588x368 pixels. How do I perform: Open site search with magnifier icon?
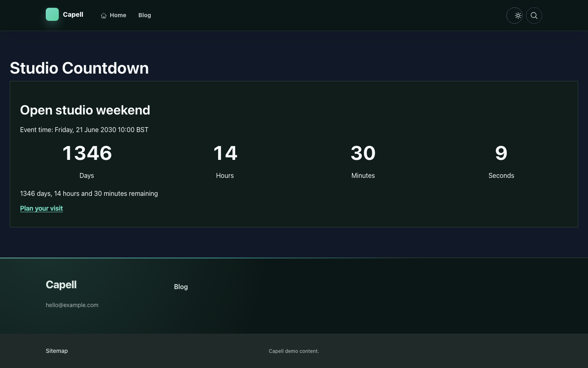tap(534, 16)
